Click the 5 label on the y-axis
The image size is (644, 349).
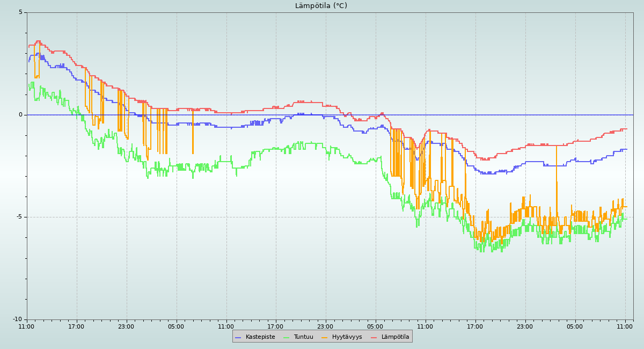pos(21,12)
